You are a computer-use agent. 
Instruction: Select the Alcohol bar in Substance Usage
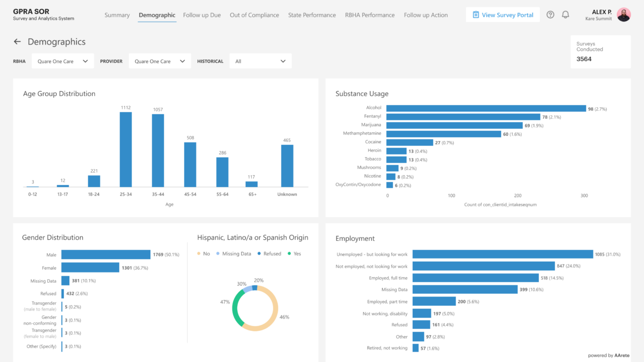coord(486,108)
